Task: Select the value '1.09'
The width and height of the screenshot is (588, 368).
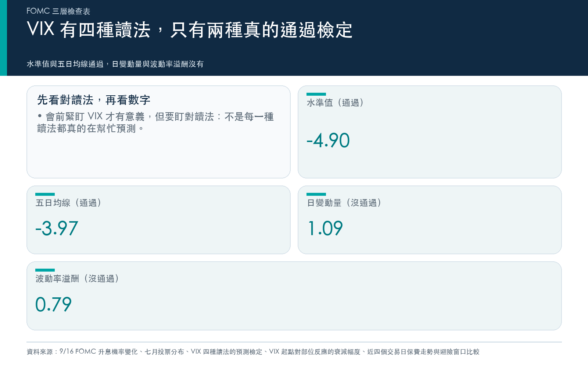Action: 325,228
